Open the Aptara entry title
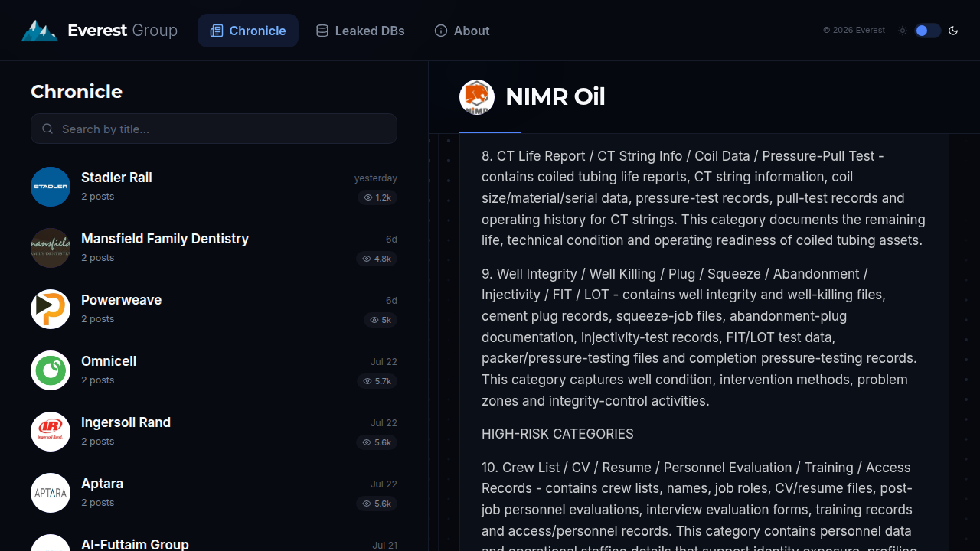 coord(102,484)
